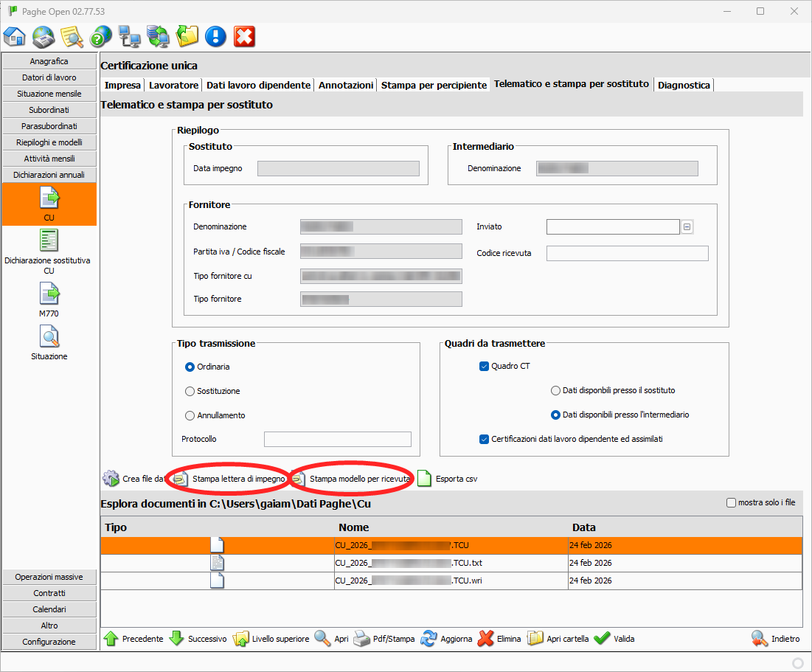The height and width of the screenshot is (672, 812).
Task: Select the Sostituzione transmission type
Action: pos(190,391)
